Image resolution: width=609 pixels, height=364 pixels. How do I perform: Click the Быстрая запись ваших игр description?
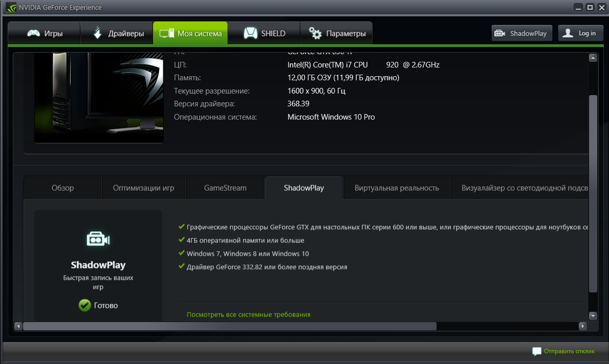pos(98,283)
